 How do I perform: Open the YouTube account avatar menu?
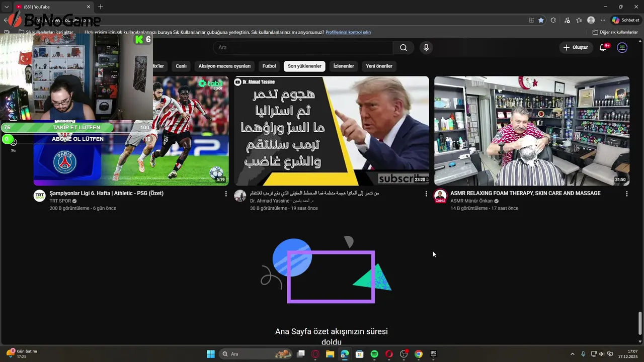(622, 48)
